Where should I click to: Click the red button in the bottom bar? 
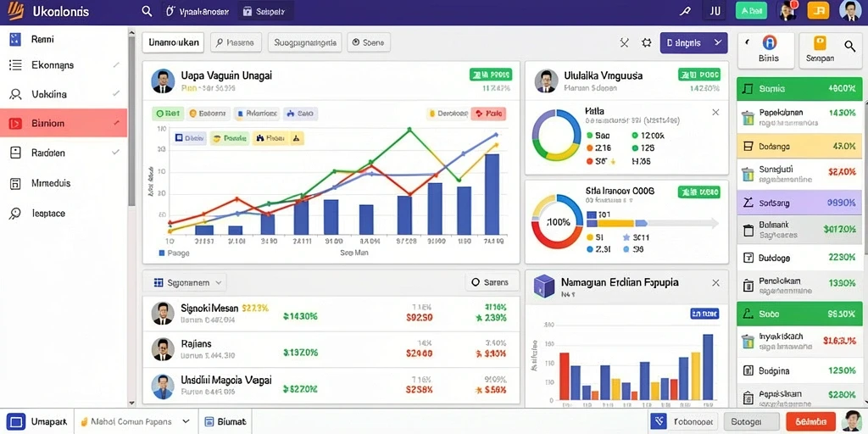810,422
